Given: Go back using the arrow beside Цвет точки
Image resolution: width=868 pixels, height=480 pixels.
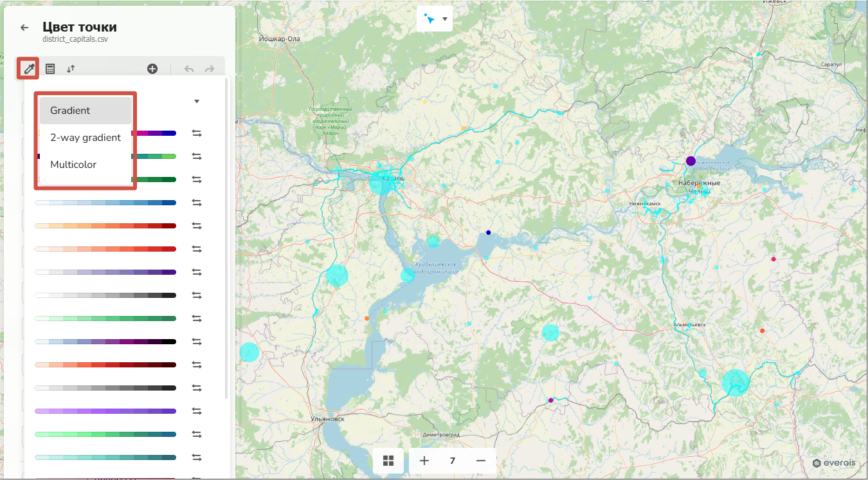Looking at the screenshot, I should (x=24, y=28).
